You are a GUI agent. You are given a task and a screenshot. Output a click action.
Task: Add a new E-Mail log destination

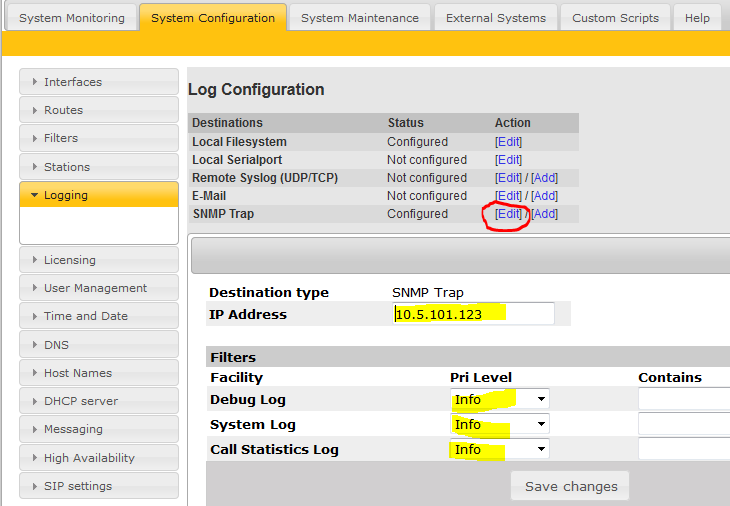pos(544,196)
